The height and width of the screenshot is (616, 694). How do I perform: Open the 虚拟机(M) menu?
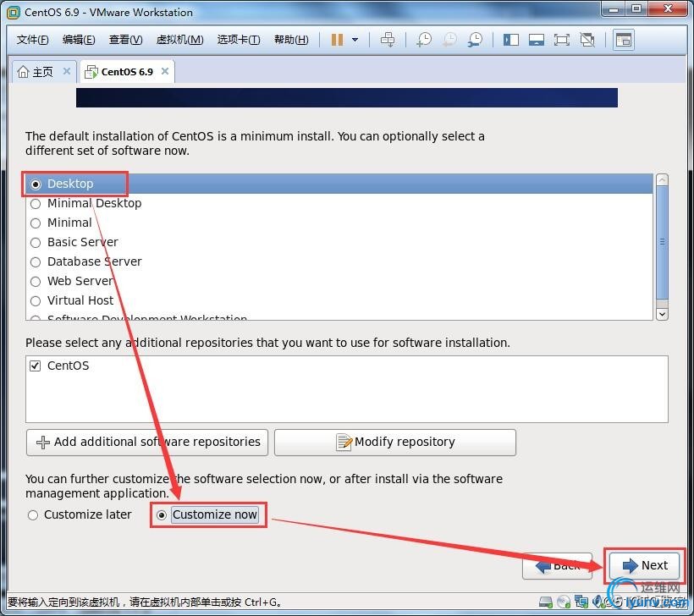pos(179,40)
